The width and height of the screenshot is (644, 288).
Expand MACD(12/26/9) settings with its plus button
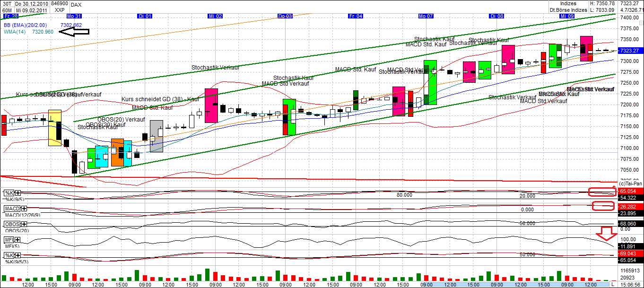[24, 208]
